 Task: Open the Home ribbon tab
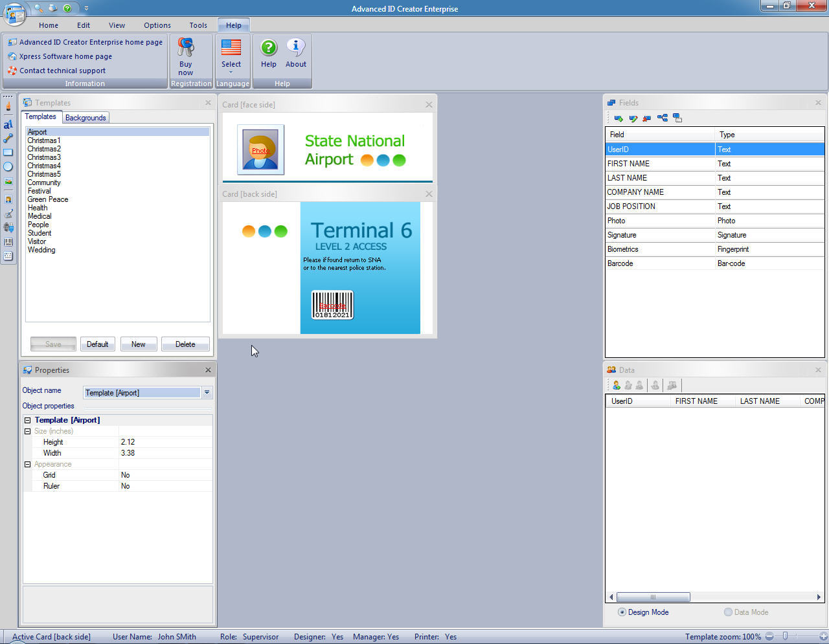click(49, 25)
